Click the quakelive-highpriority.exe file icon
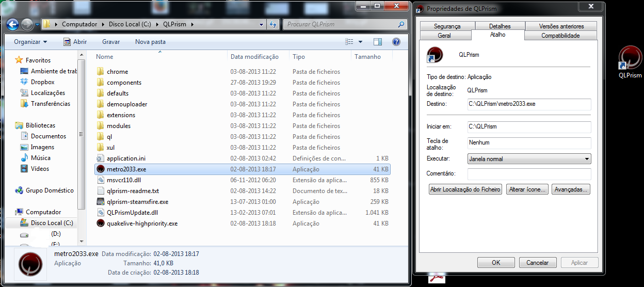The width and height of the screenshot is (644, 287). (x=101, y=224)
